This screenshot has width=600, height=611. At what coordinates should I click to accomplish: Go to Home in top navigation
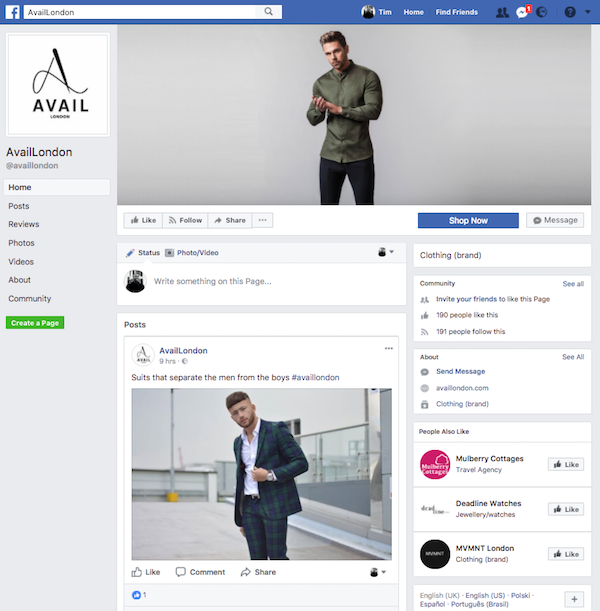coord(413,12)
